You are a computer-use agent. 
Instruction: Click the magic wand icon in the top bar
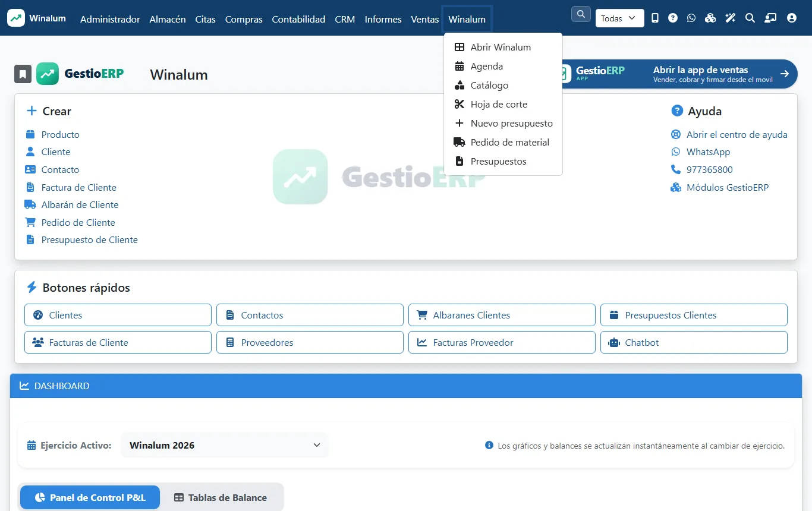pyautogui.click(x=731, y=18)
